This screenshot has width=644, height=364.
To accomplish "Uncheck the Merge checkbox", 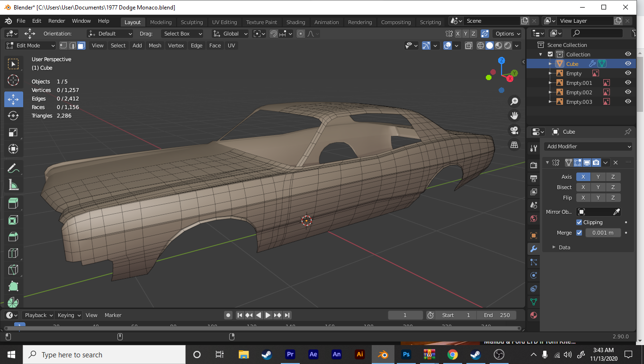I will pos(579,233).
